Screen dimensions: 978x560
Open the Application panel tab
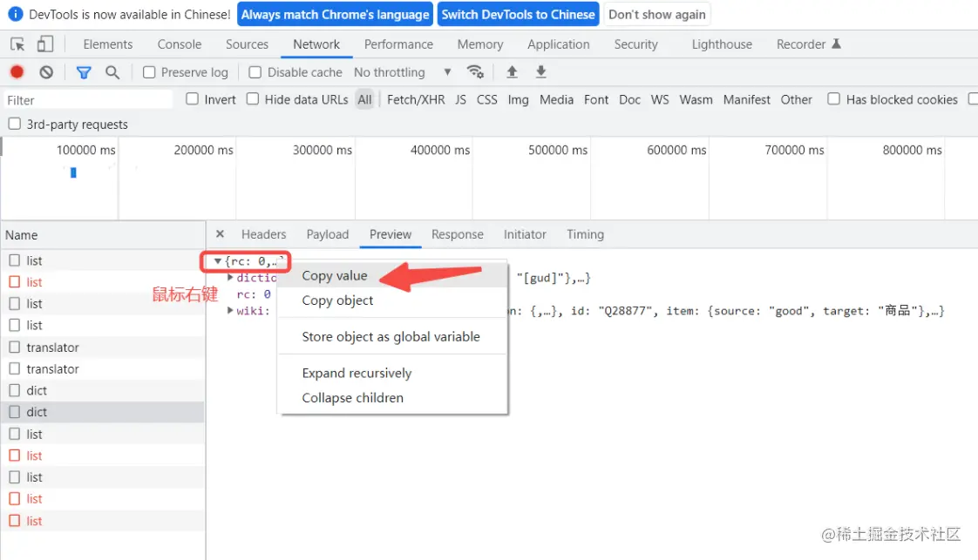point(558,44)
